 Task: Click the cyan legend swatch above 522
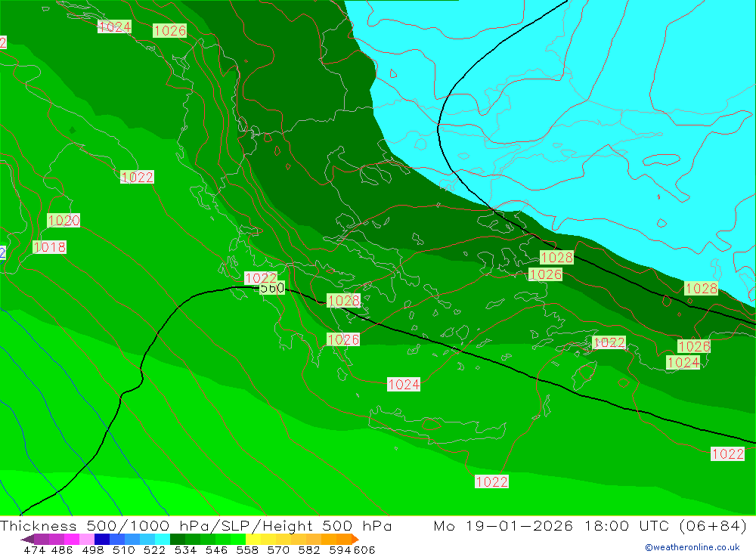163,539
